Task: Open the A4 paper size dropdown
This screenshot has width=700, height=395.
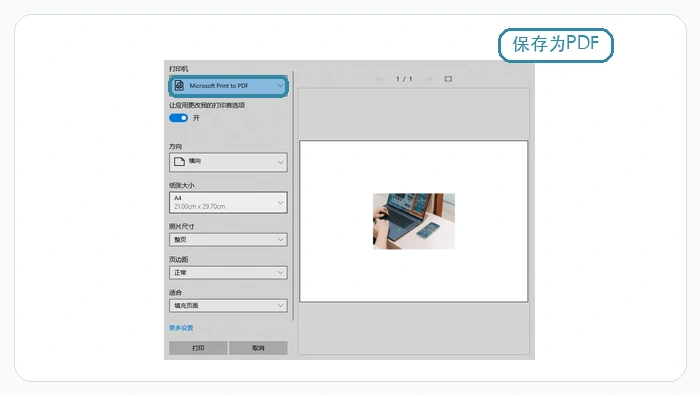Action: (x=228, y=202)
